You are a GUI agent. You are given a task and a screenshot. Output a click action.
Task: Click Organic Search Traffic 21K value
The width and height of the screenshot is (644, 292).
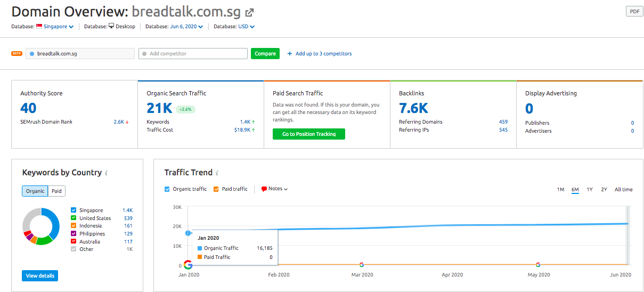[x=159, y=108]
